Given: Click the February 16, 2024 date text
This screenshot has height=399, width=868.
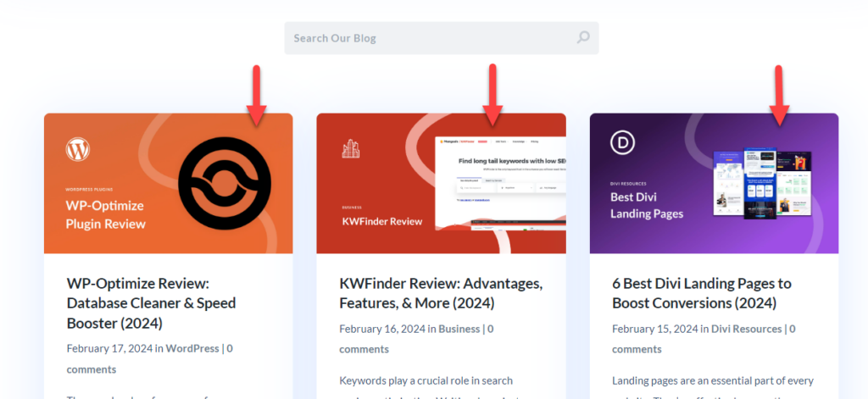Looking at the screenshot, I should point(382,329).
